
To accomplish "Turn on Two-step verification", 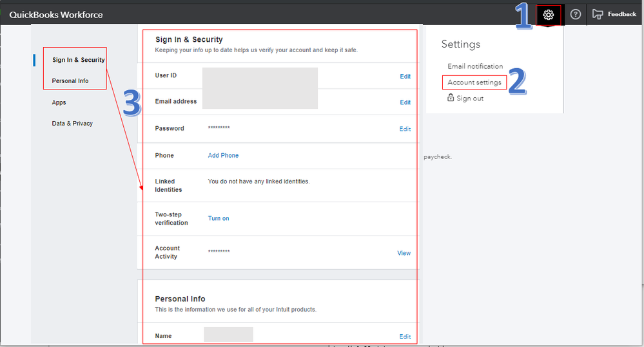I will (x=219, y=218).
